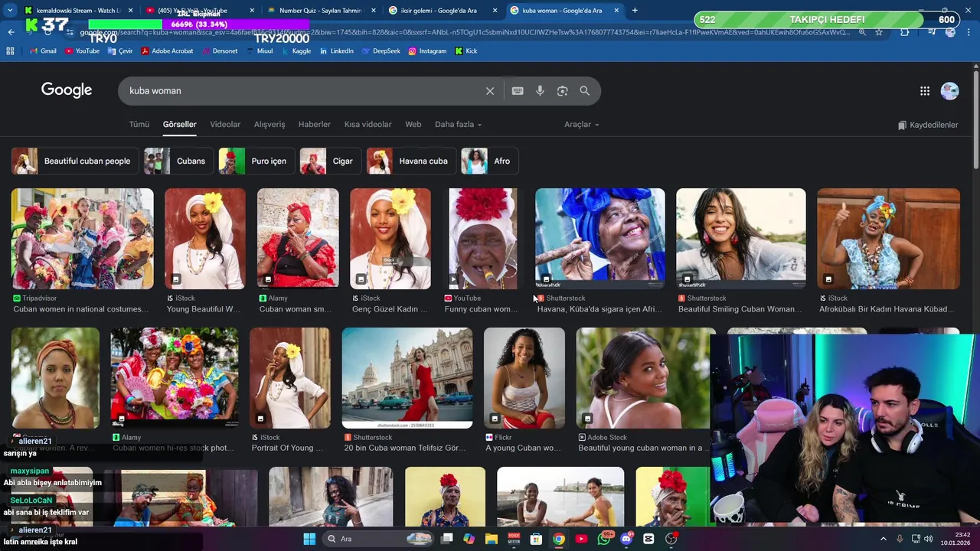Open the LinkedIn bookmark
980x551 pixels.
click(336, 51)
